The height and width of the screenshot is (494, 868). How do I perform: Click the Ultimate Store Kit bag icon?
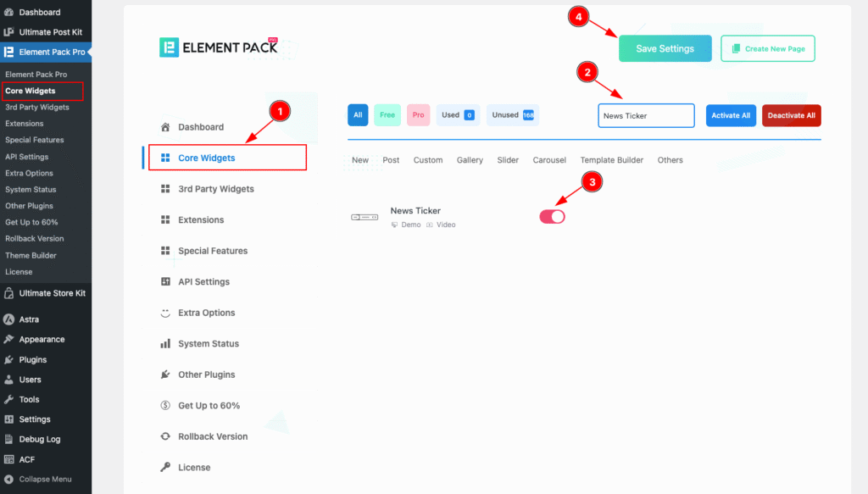pos(8,293)
